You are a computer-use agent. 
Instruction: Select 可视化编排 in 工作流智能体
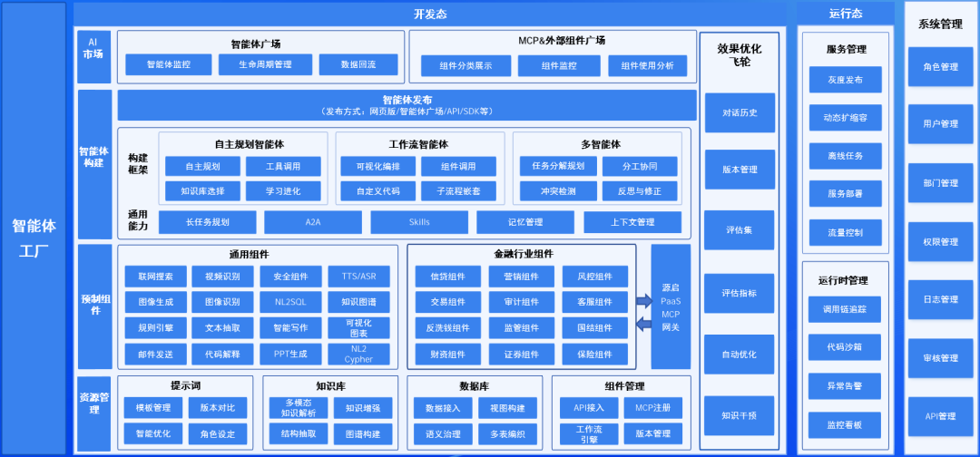(x=377, y=167)
